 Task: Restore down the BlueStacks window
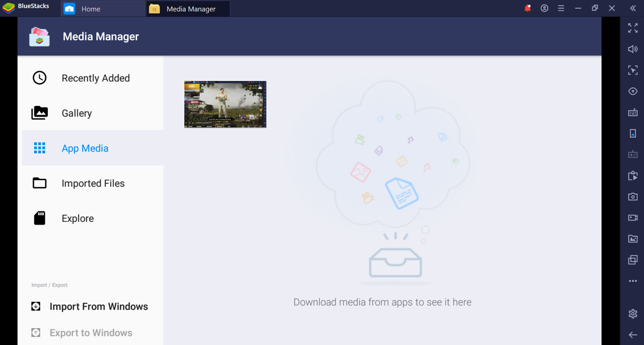click(595, 8)
